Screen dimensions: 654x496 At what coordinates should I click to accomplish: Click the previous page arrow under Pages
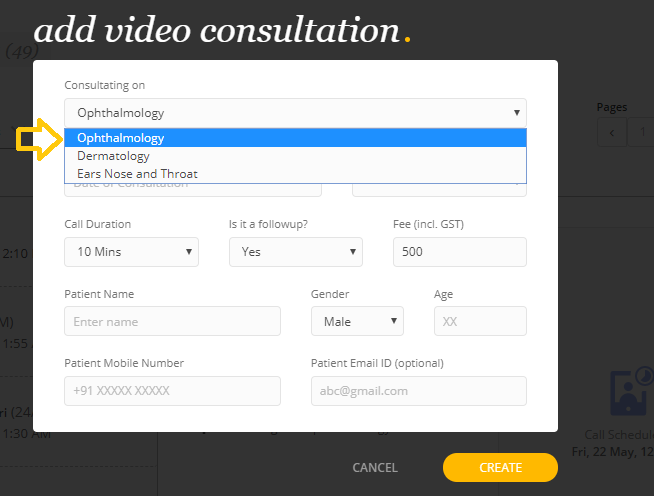click(x=609, y=134)
